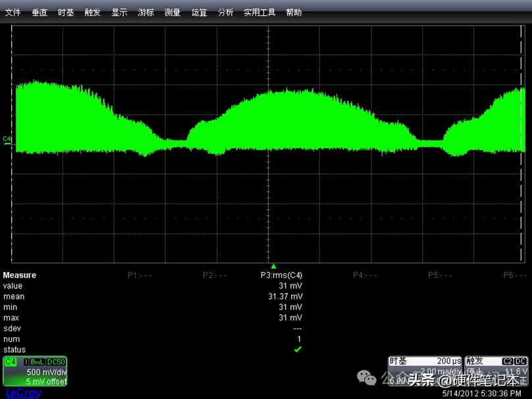Click the LeCroy logo link
The width and height of the screenshot is (532, 399).
pos(23,393)
